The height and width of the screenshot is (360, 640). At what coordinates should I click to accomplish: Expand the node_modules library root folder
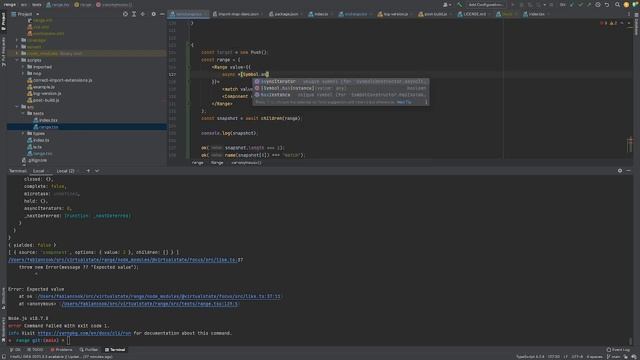click(x=17, y=53)
